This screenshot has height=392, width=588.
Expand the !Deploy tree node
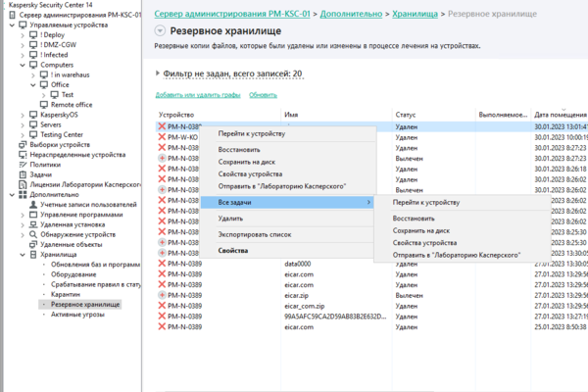23,35
